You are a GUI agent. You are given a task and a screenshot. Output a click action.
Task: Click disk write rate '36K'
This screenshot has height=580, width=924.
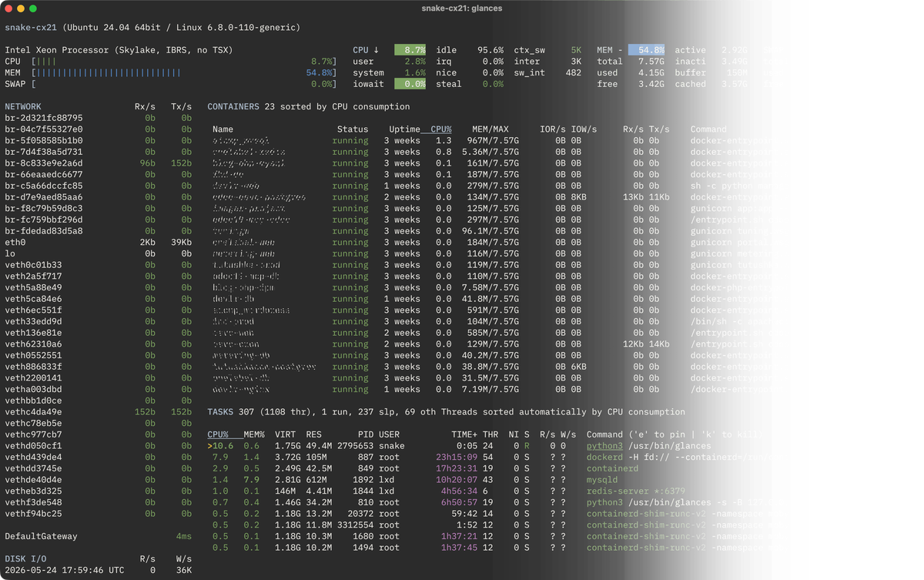(x=184, y=571)
